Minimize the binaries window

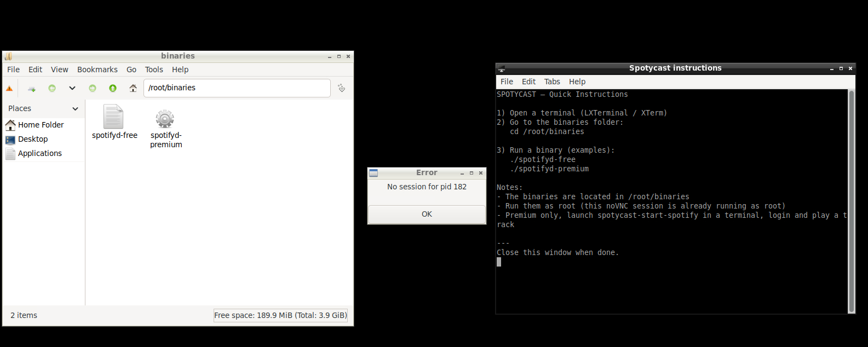330,56
